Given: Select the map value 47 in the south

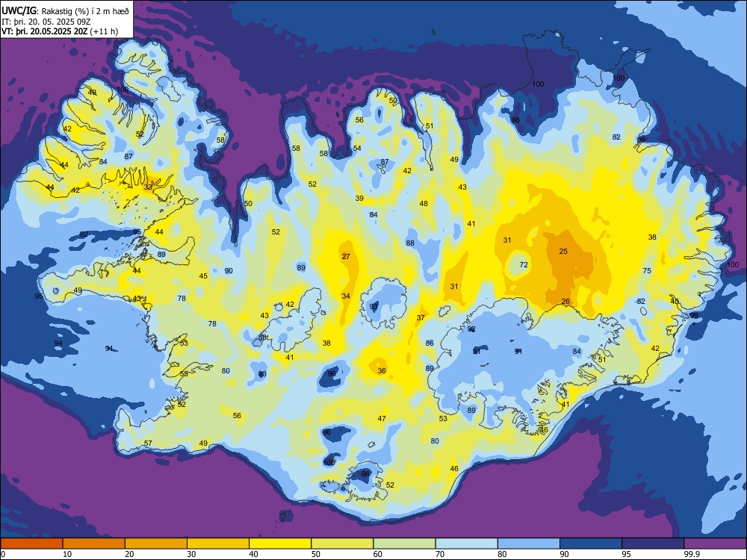Looking at the screenshot, I should [x=382, y=419].
